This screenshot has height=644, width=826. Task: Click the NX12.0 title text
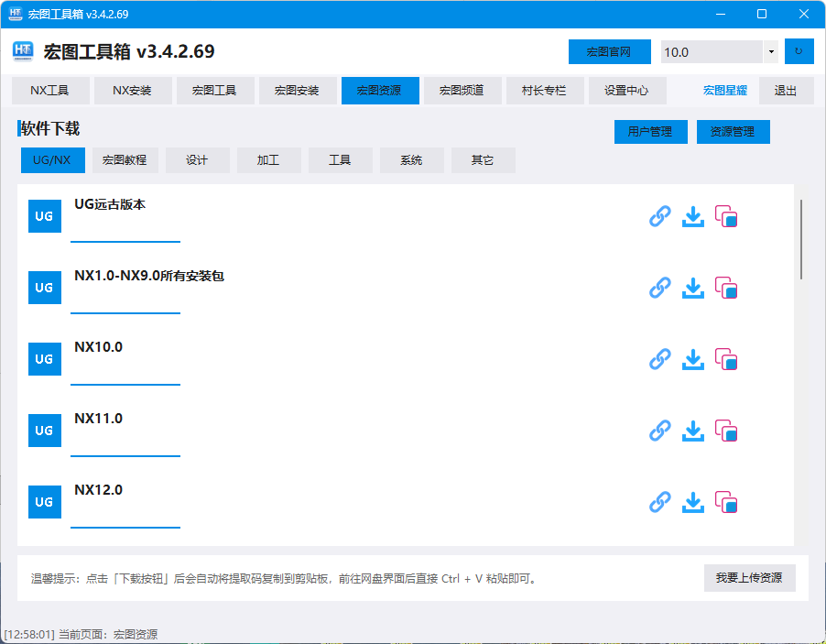click(99, 490)
